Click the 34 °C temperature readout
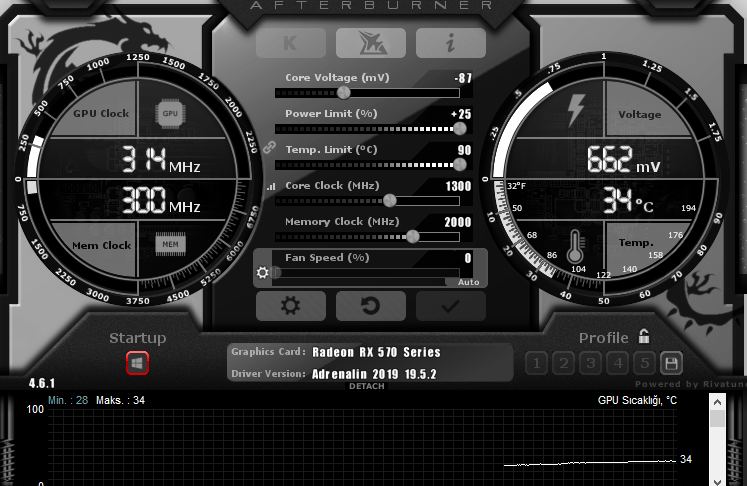The height and width of the screenshot is (486, 747). [628, 200]
